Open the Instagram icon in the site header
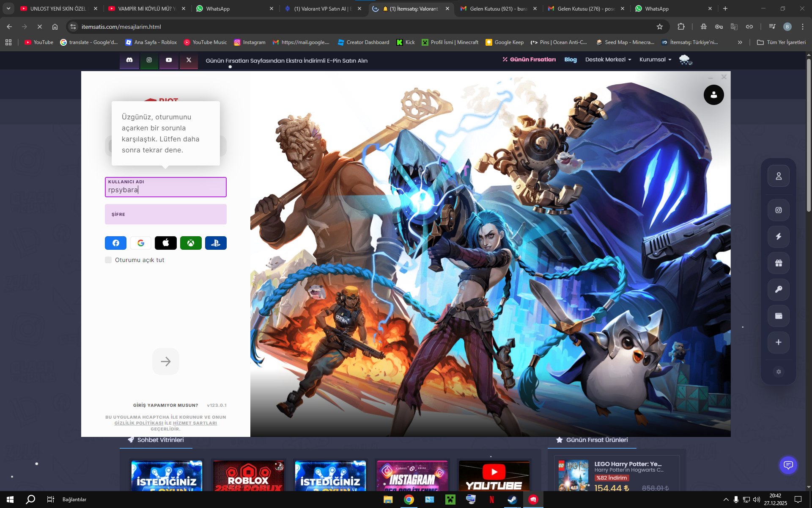Screen dimensions: 812x508 (149, 60)
